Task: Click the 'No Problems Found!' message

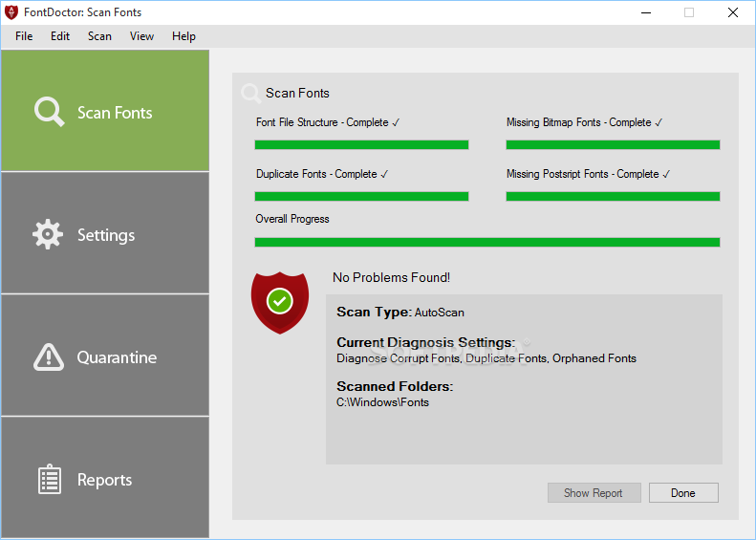Action: coord(392,278)
